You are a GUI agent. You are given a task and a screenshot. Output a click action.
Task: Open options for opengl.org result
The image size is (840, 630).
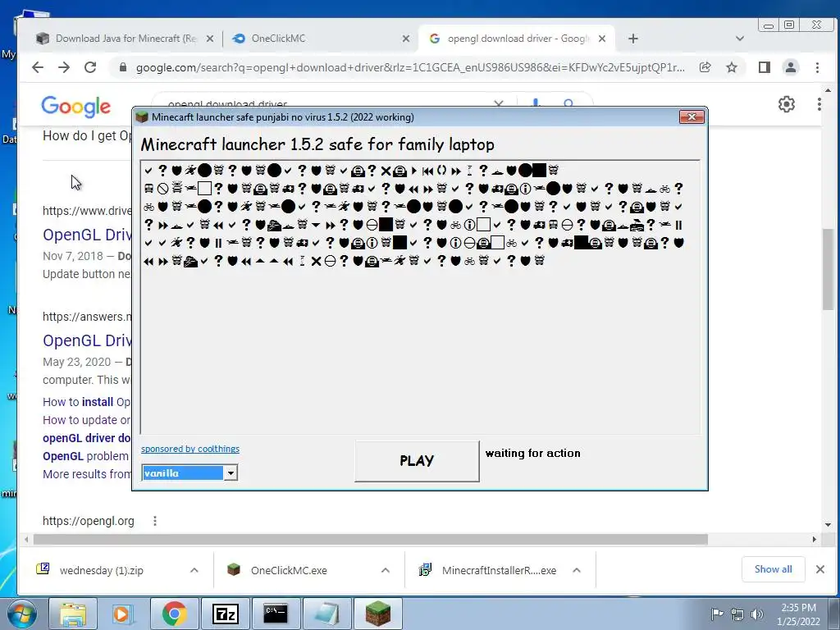[x=155, y=521]
